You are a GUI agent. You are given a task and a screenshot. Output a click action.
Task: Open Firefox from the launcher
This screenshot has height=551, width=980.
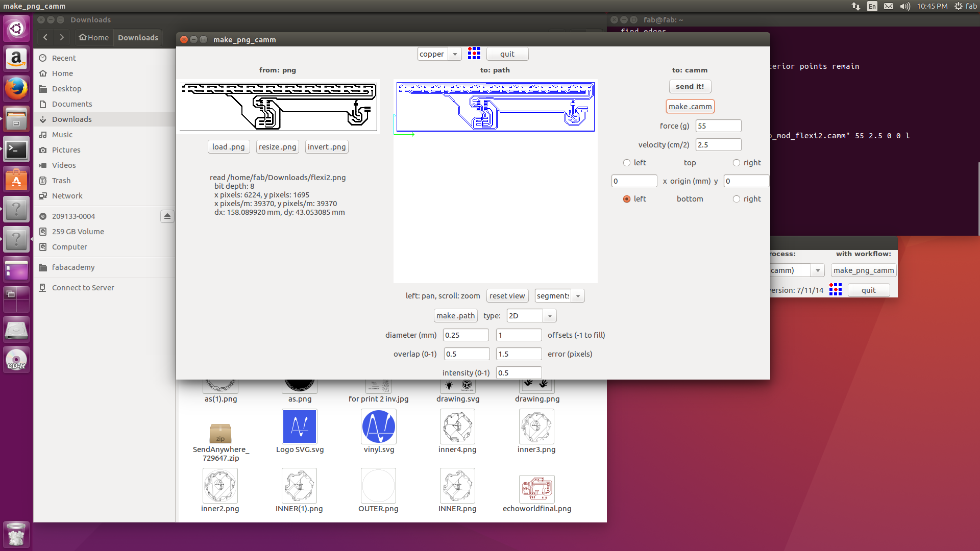(16, 89)
